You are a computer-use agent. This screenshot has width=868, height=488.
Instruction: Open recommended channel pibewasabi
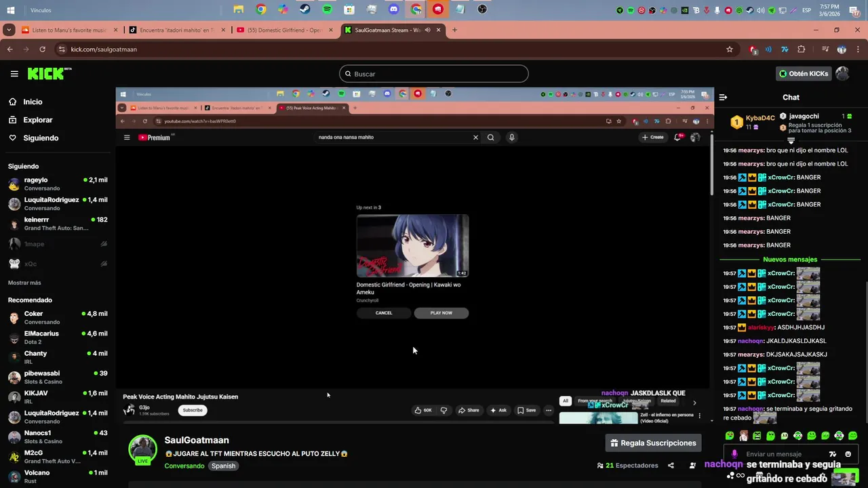pos(58,378)
